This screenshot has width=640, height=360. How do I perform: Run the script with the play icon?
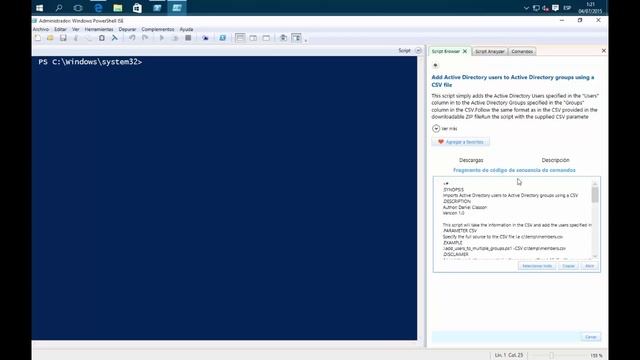click(162, 38)
